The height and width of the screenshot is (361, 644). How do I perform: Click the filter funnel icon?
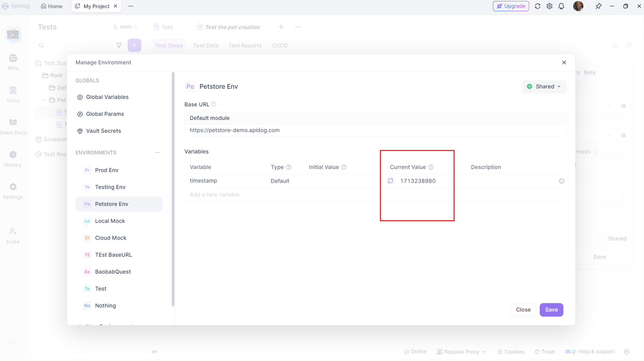point(119,45)
